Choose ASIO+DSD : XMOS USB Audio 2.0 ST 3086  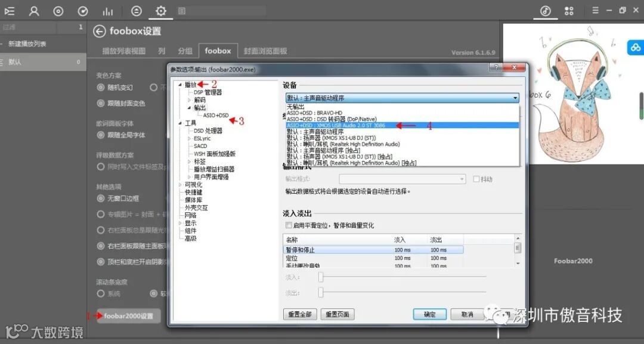[402, 125]
